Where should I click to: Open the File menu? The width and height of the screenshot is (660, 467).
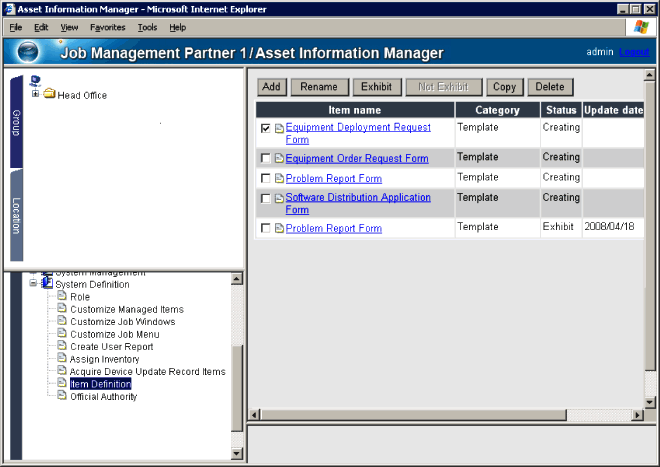tap(16, 27)
